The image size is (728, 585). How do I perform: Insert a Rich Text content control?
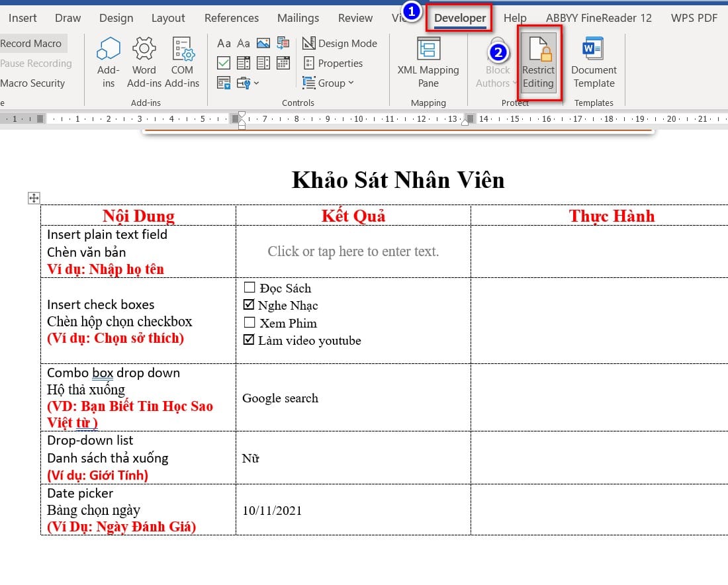pyautogui.click(x=224, y=43)
